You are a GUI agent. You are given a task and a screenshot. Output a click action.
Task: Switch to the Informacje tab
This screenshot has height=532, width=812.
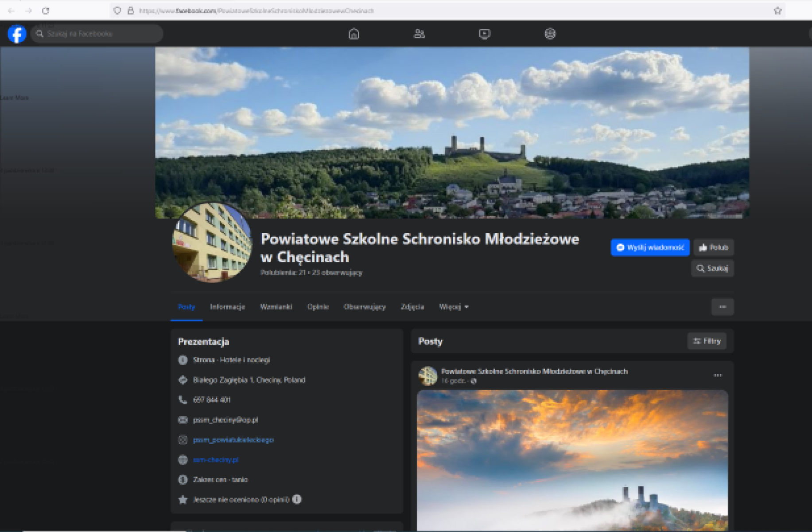click(x=227, y=307)
